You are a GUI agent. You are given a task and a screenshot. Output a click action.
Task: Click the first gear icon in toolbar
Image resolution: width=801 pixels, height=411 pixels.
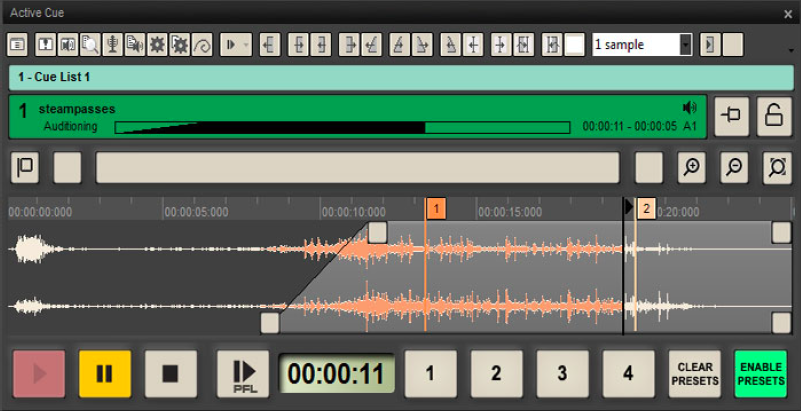[x=157, y=45]
